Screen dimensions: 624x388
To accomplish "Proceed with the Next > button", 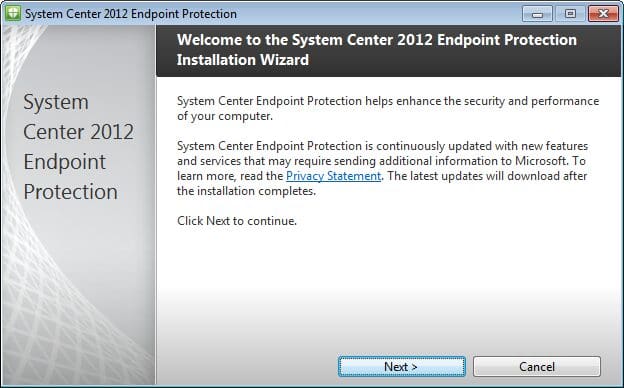I will [x=402, y=367].
